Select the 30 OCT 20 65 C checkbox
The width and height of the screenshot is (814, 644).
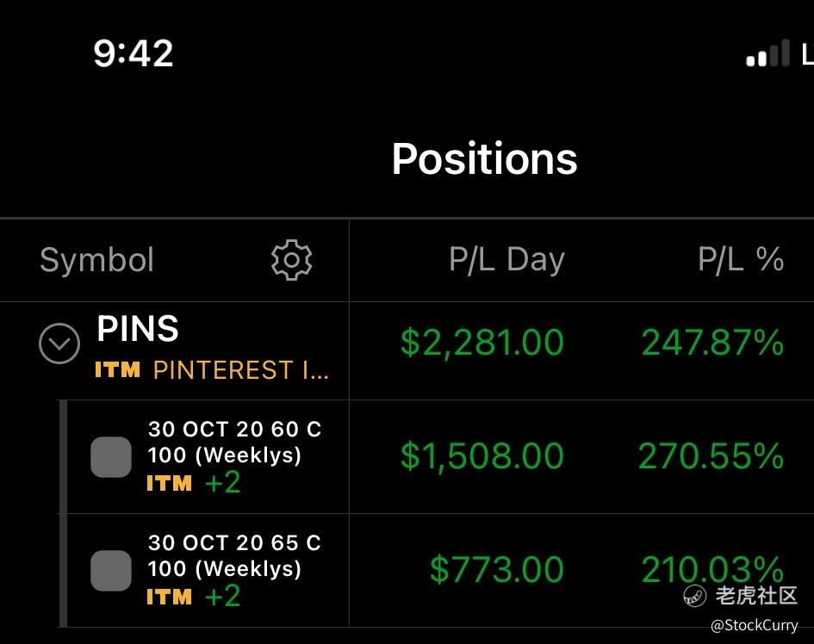[111, 570]
